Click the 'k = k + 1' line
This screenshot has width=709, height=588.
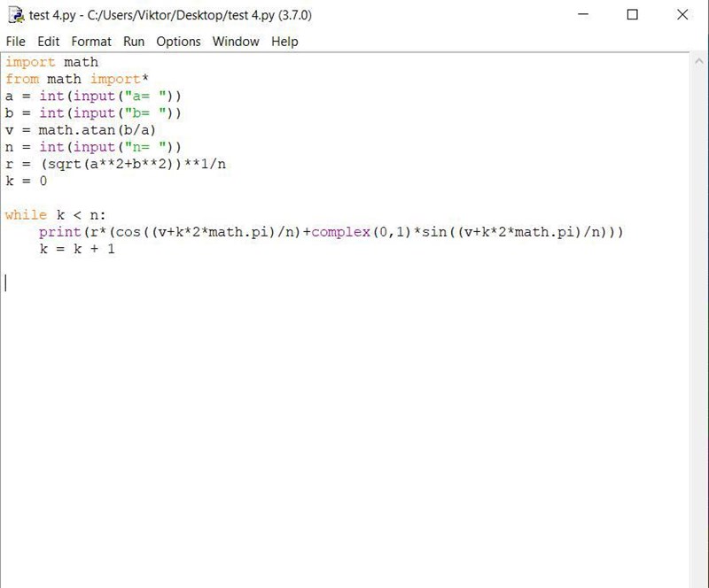pos(76,249)
